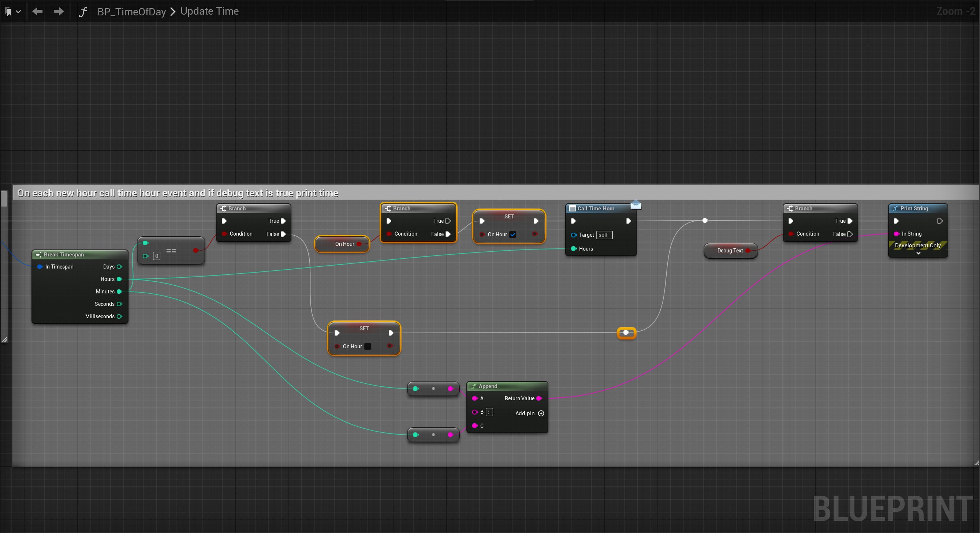Click the back navigation arrow
980x533 pixels.
point(37,11)
